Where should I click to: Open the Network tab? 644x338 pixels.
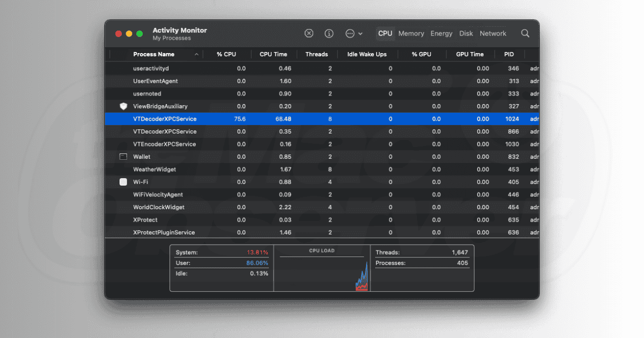click(x=493, y=33)
